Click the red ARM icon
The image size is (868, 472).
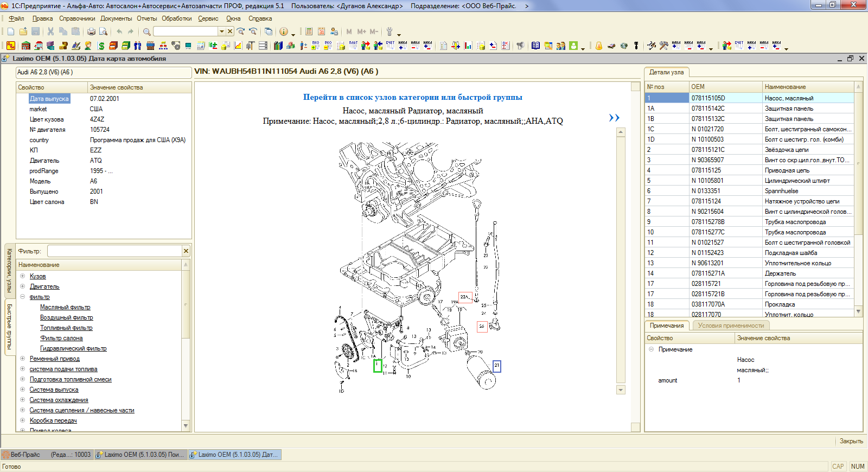point(11,46)
